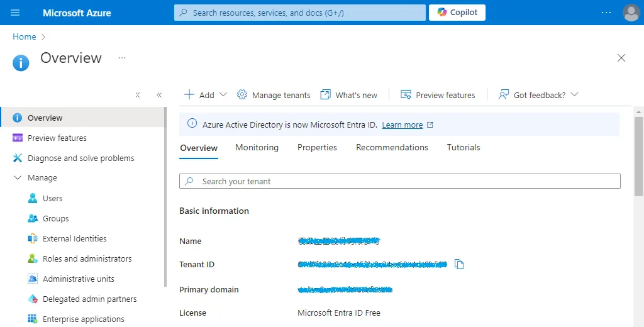644x327 pixels.
Task: Click the Preview features sidebar icon
Action: (x=17, y=138)
